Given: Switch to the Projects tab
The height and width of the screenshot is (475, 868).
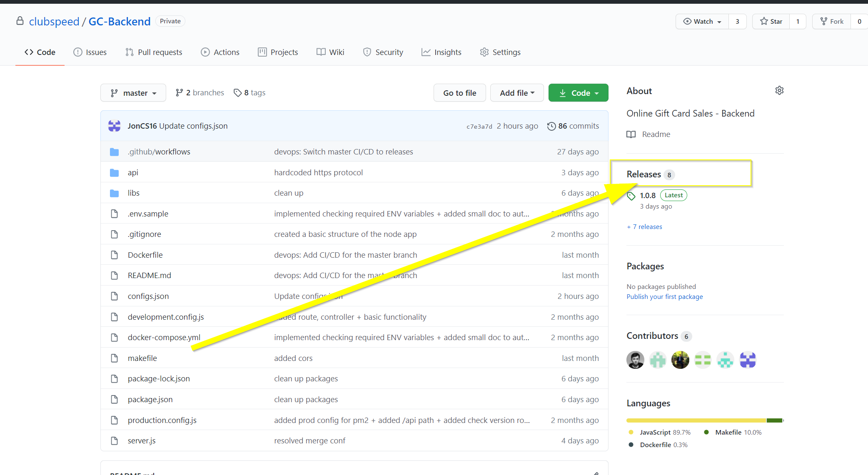Looking at the screenshot, I should pos(278,52).
